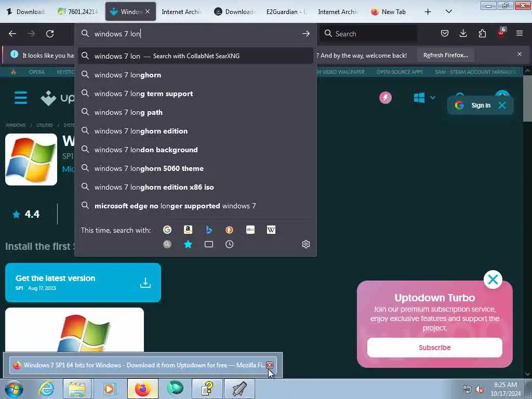Switch to the GitHub Download tab
This screenshot has height=399, width=532.
234,11
